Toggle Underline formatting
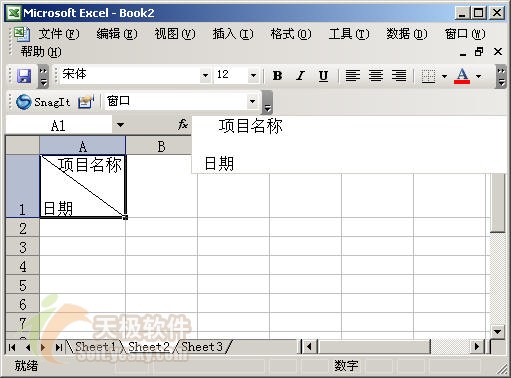 pos(323,76)
